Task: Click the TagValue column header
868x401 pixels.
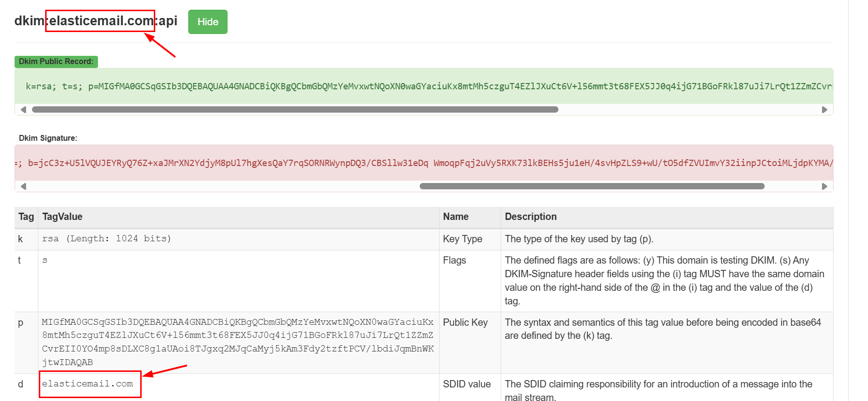Action: coord(62,217)
